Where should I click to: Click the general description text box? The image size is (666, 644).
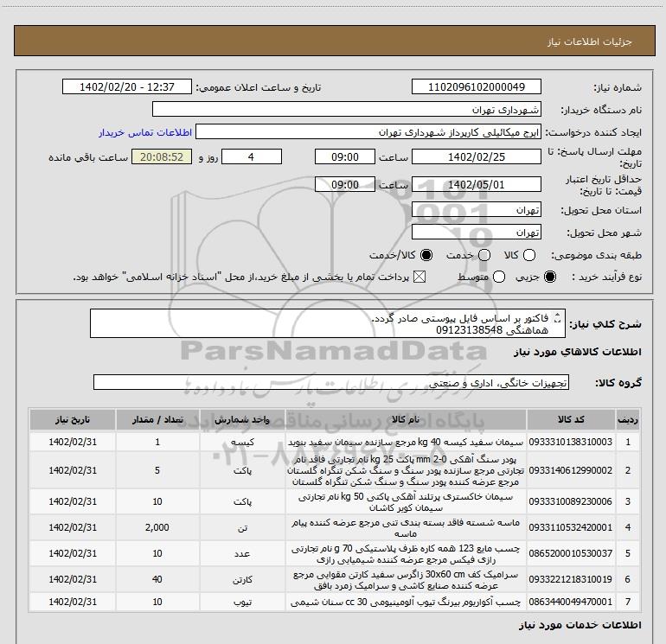[x=328, y=323]
